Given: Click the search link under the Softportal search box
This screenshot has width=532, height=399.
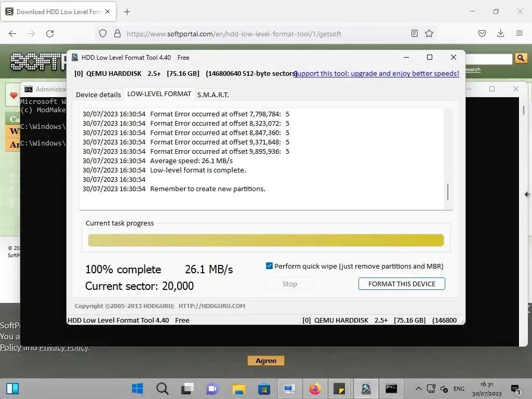Looking at the screenshot, I should [473, 70].
